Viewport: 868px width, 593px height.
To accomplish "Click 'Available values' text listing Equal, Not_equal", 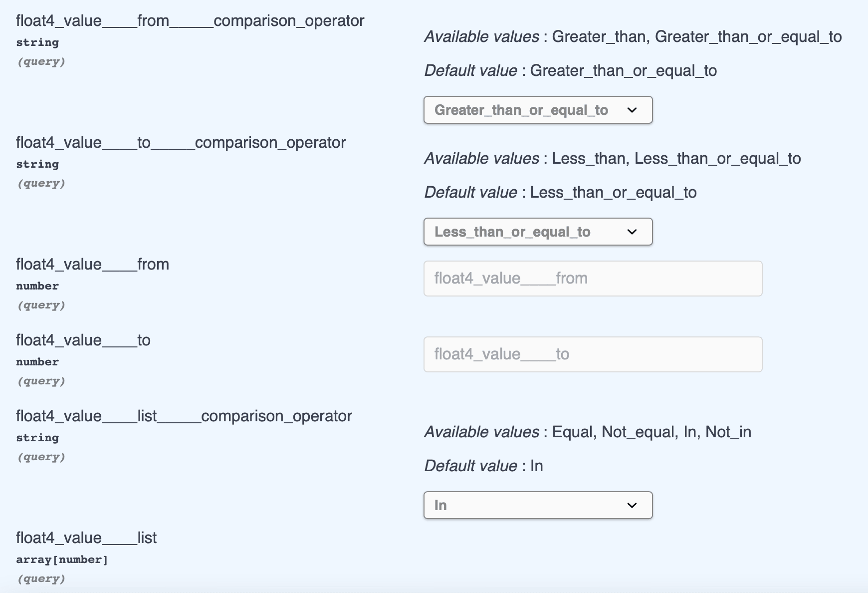I will coord(587,432).
